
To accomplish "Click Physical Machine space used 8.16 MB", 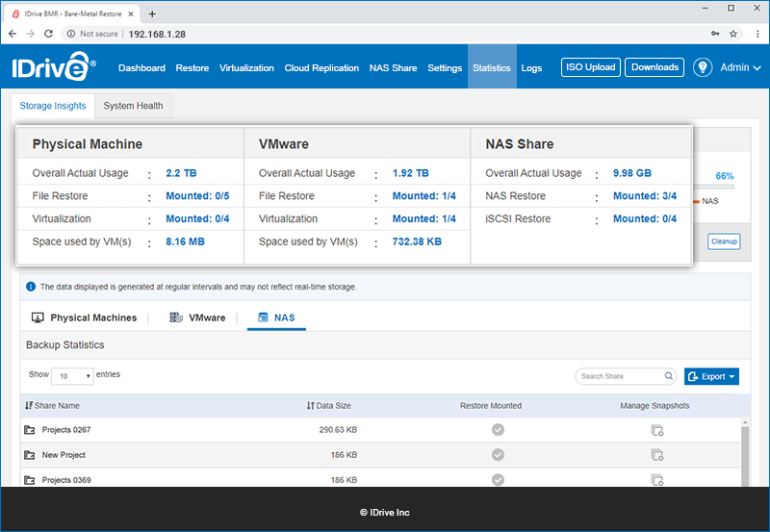I will [x=185, y=241].
